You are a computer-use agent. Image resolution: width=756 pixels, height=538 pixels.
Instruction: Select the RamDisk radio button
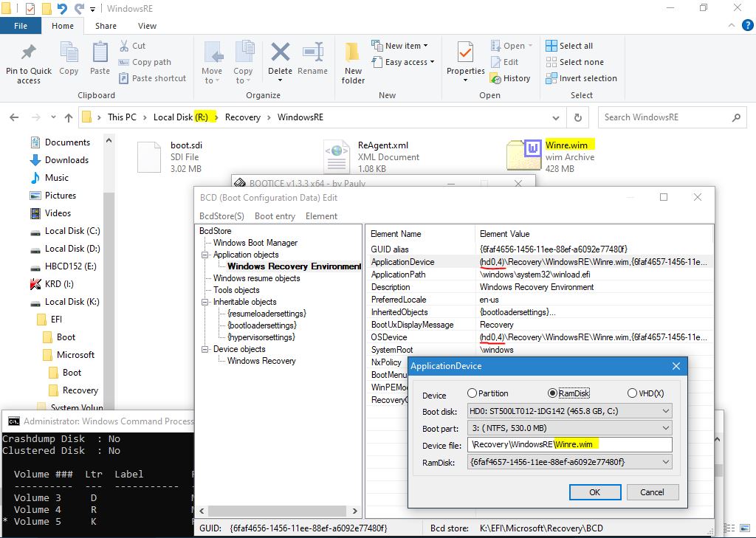(x=552, y=393)
